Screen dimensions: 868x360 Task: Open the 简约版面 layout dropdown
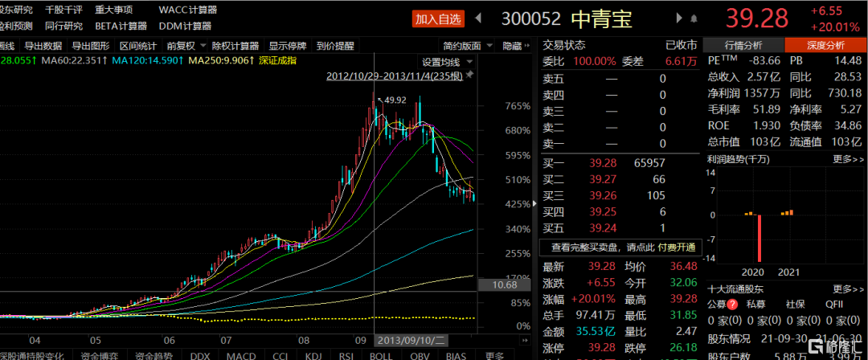[468, 46]
